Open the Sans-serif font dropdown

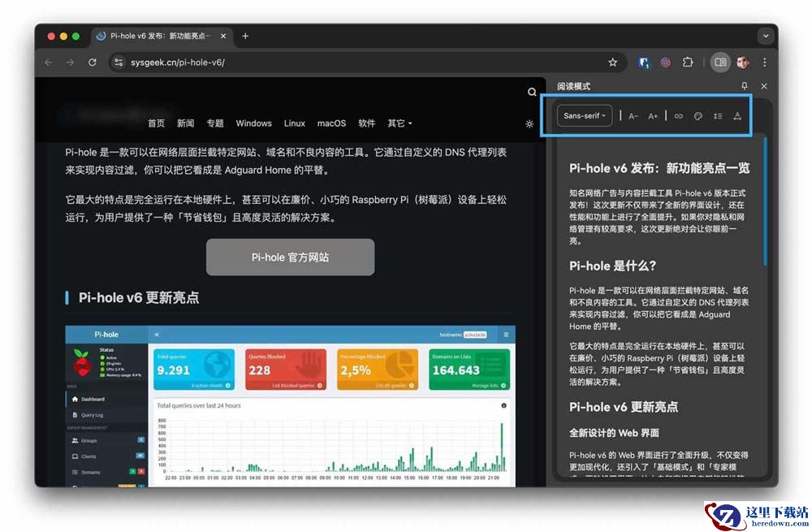coord(584,115)
